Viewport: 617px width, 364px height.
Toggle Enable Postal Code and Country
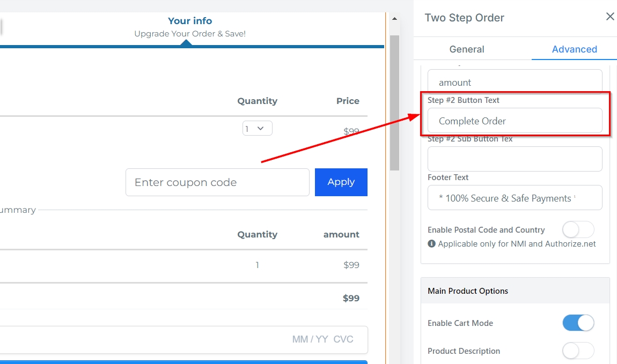[x=578, y=229]
